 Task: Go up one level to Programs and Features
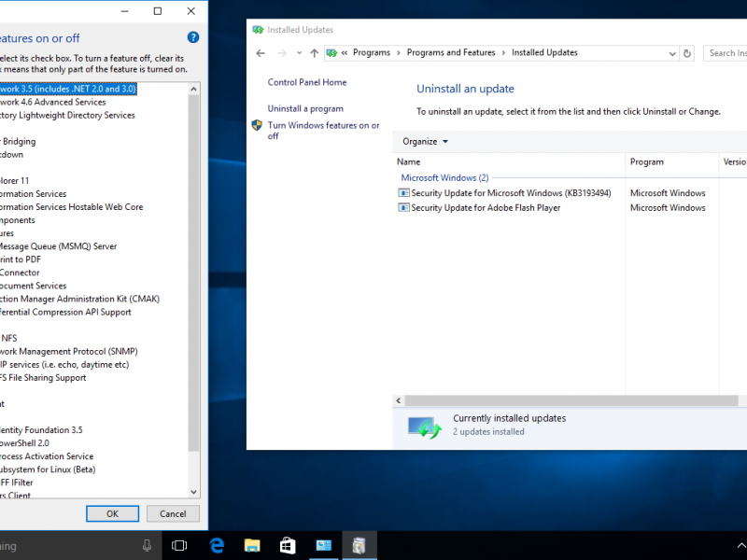point(314,53)
